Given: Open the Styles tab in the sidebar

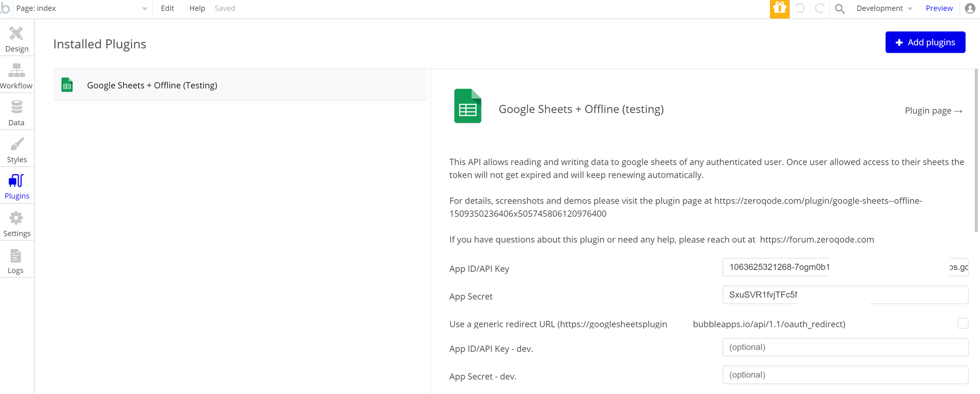Looking at the screenshot, I should click(x=17, y=149).
